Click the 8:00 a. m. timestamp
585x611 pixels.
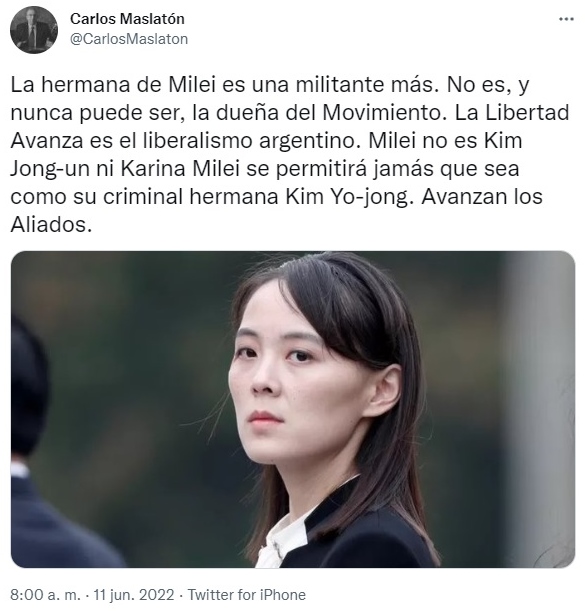pos(46,595)
